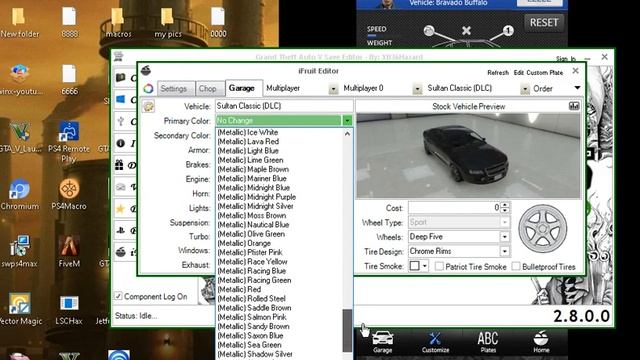Close the iFruit Editor window
This screenshot has width=640, height=360.
point(575,71)
